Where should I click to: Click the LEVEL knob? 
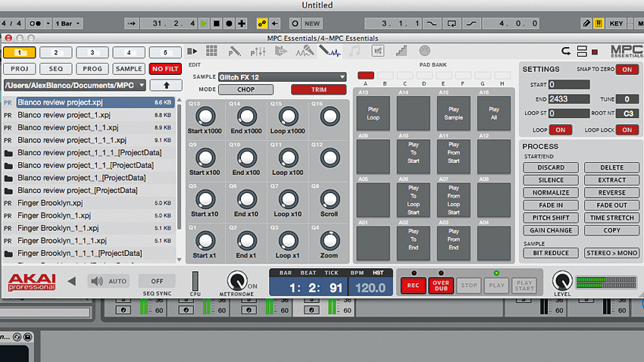(x=562, y=281)
